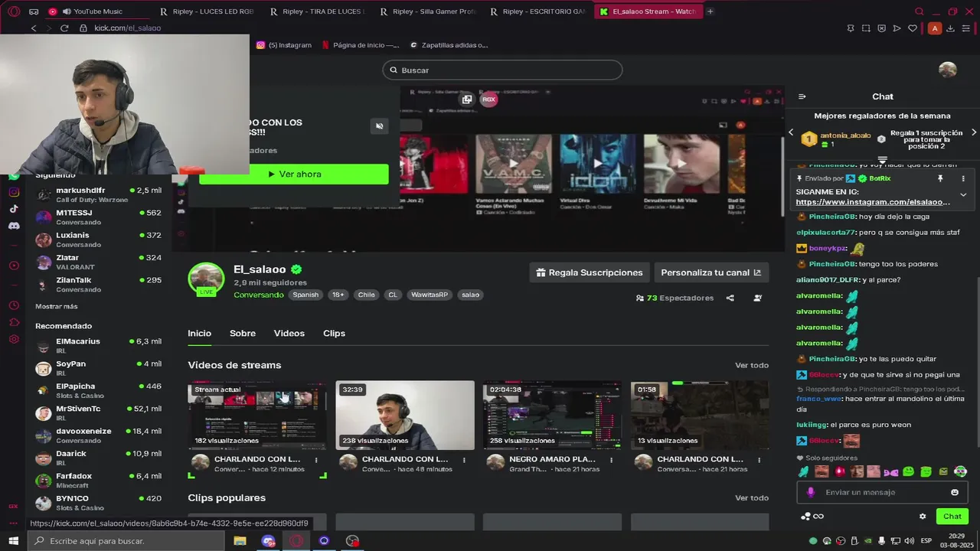Open the Conversando category link

(259, 295)
